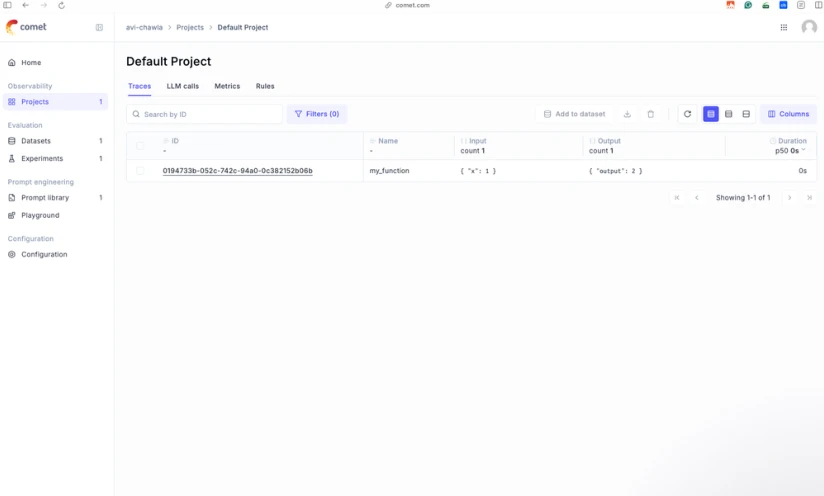This screenshot has width=824, height=496.
Task: Expand the Duration p50 dropdown
Action: click(x=790, y=151)
